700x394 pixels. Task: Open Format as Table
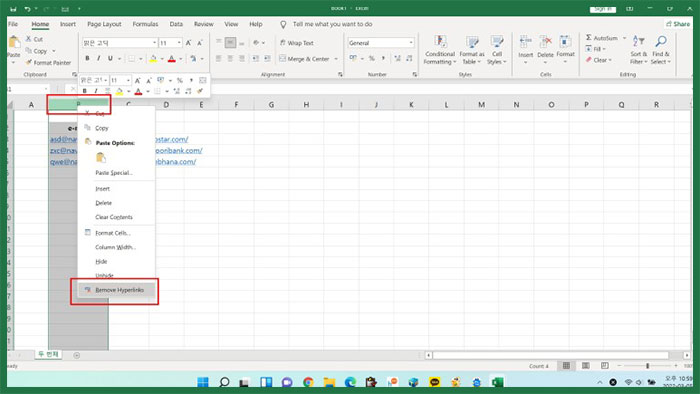pos(471,50)
